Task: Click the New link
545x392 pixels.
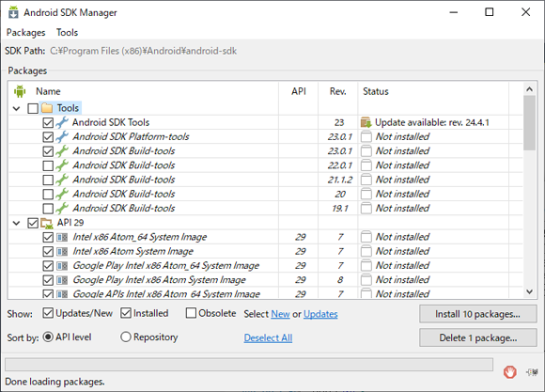Action: click(280, 314)
